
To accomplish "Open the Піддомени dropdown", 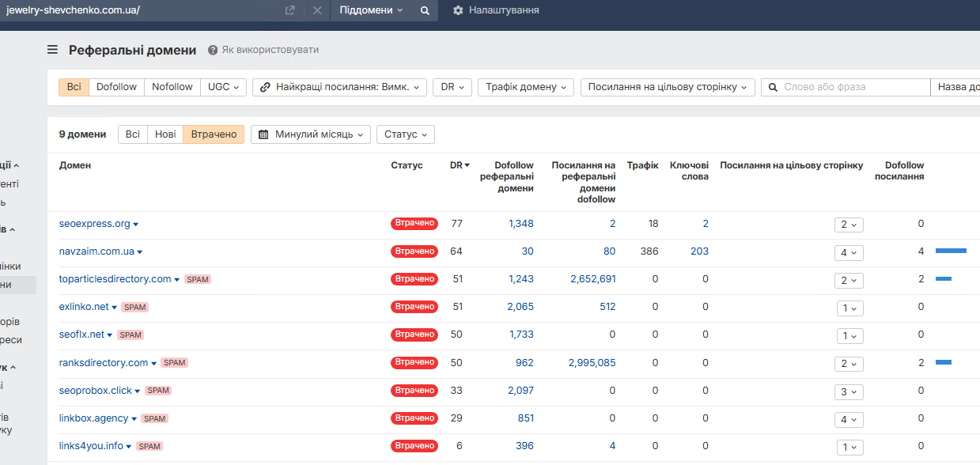I will pos(371,10).
